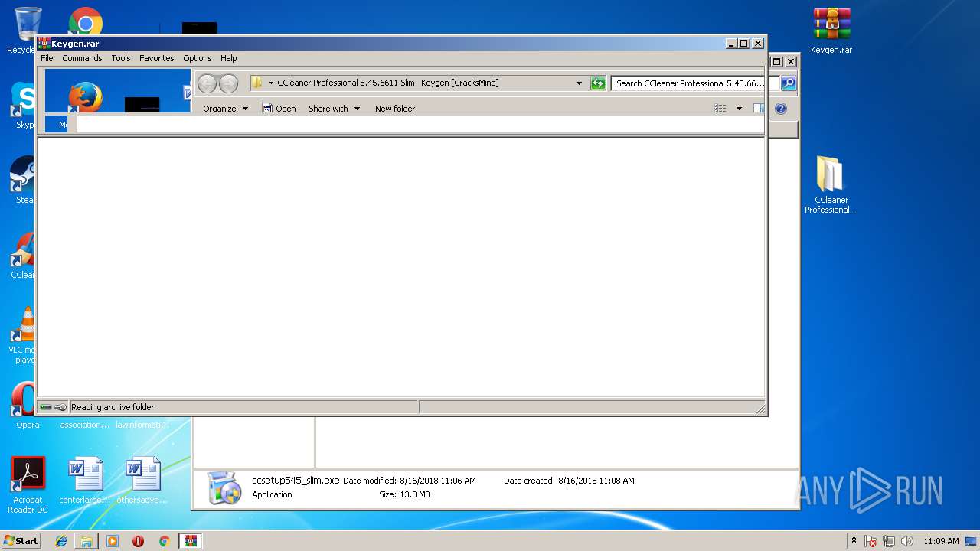
Task: Click the WinRAR status bar key icon
Action: [60, 407]
